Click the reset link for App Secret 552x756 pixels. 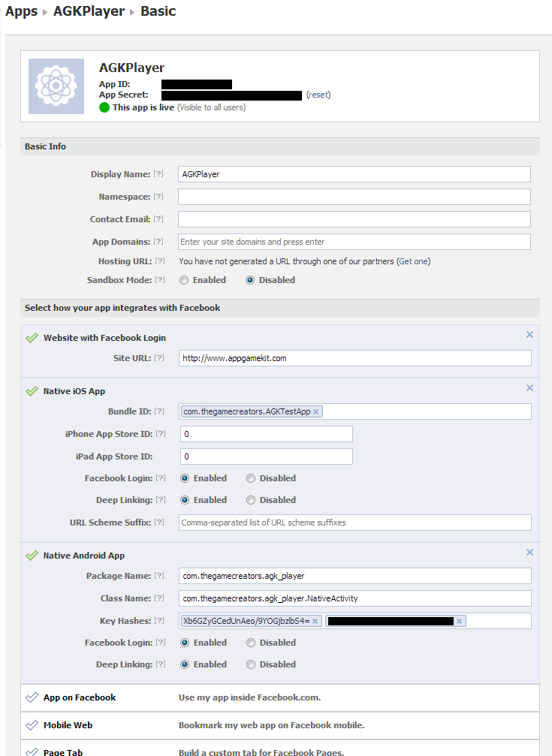pos(318,95)
